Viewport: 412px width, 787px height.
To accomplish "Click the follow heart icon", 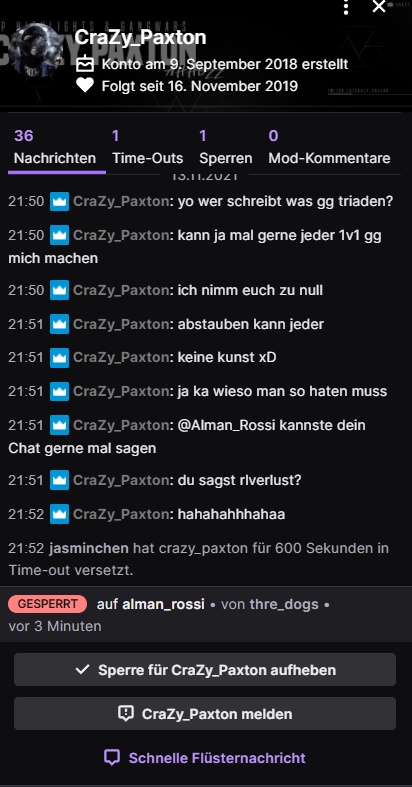I will point(85,86).
